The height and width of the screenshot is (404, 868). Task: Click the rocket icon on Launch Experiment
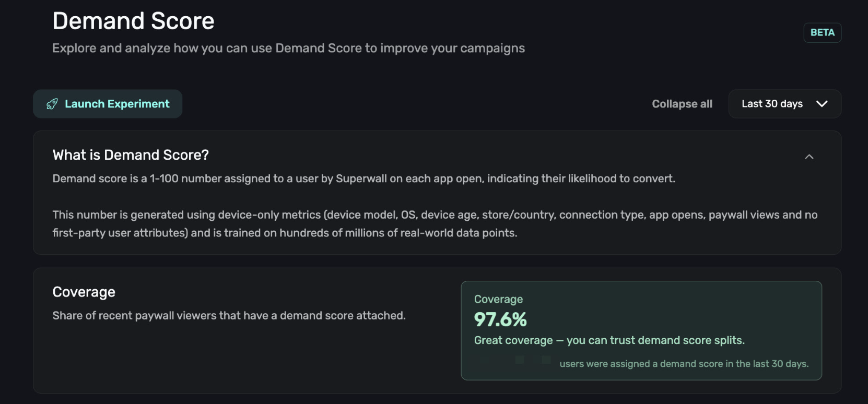(x=52, y=104)
